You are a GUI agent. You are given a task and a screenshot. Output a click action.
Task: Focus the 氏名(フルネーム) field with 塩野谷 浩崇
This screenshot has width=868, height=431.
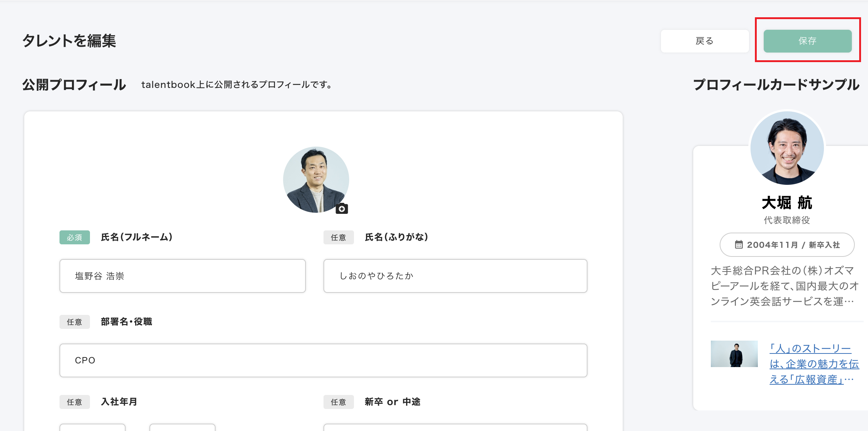[x=182, y=276]
